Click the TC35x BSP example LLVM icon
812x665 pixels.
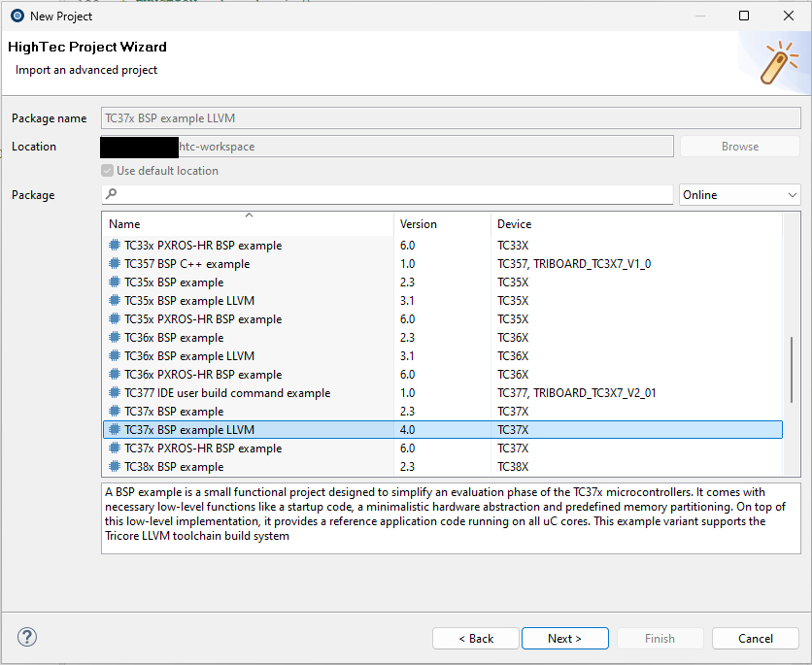(x=115, y=301)
